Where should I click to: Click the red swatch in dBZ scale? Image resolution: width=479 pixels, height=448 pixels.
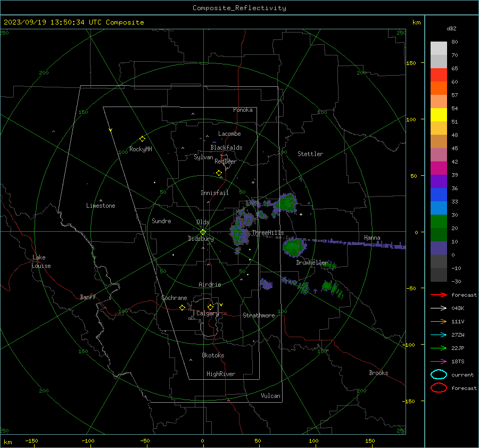[439, 75]
